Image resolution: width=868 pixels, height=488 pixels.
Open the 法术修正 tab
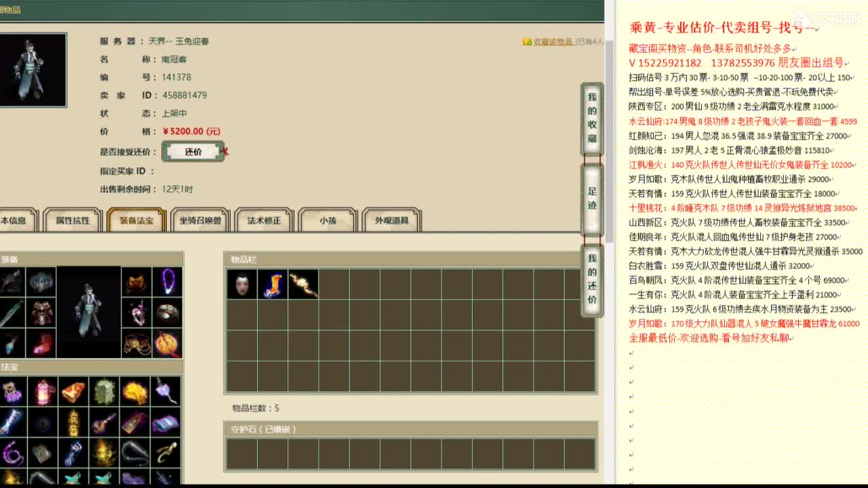(x=264, y=220)
